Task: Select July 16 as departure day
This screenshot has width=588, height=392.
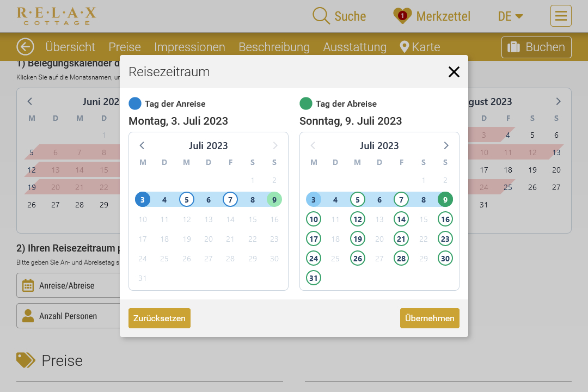Action: pyautogui.click(x=445, y=219)
